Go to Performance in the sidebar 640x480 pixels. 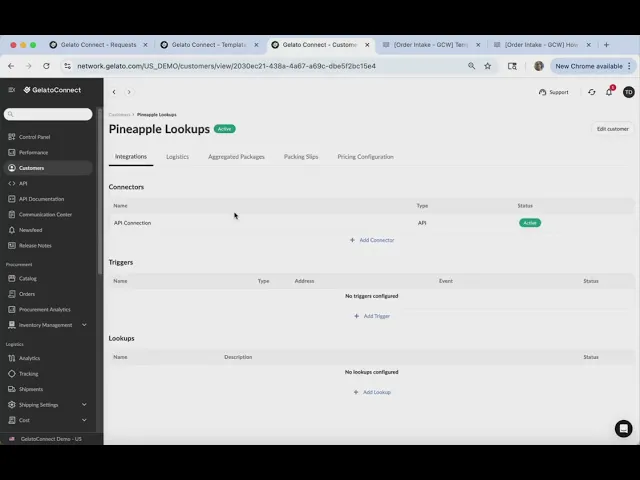[x=33, y=153]
